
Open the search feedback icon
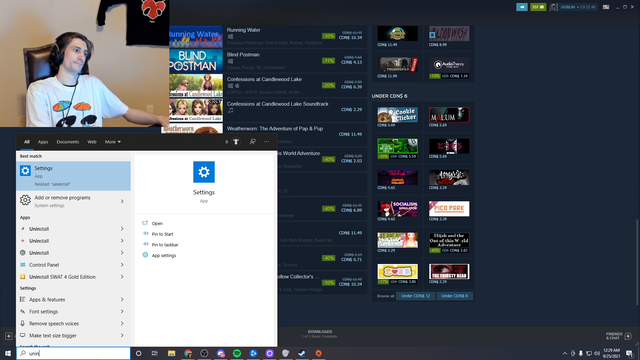(x=253, y=142)
